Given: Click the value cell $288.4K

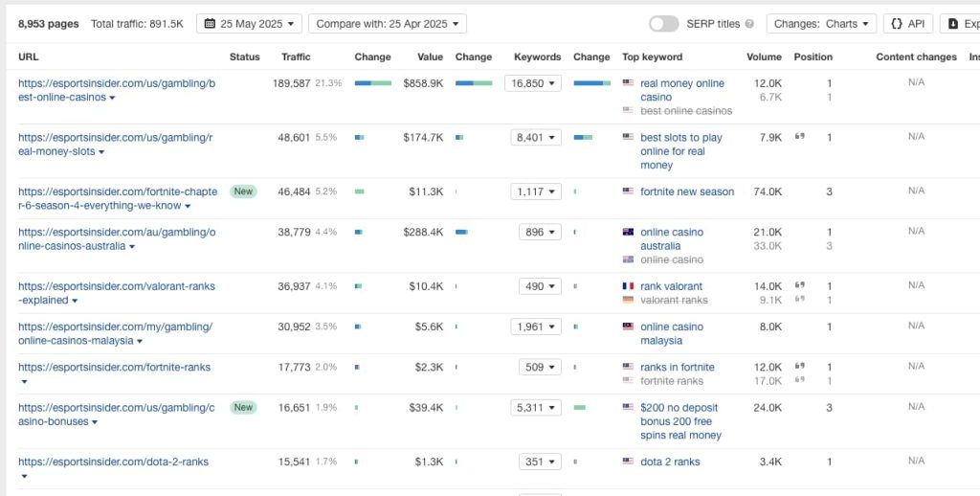Looking at the screenshot, I should [423, 232].
